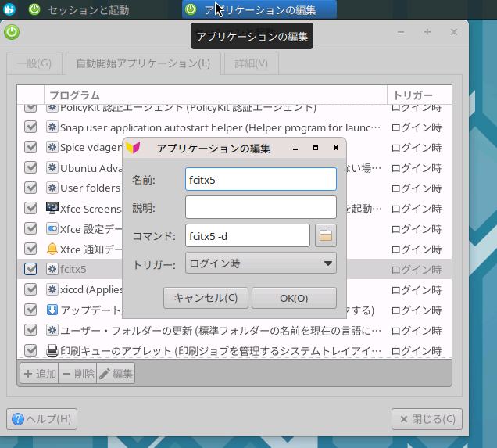Click the monitor icon of Xfce Screensaver row
This screenshot has height=448, width=497.
(52, 208)
